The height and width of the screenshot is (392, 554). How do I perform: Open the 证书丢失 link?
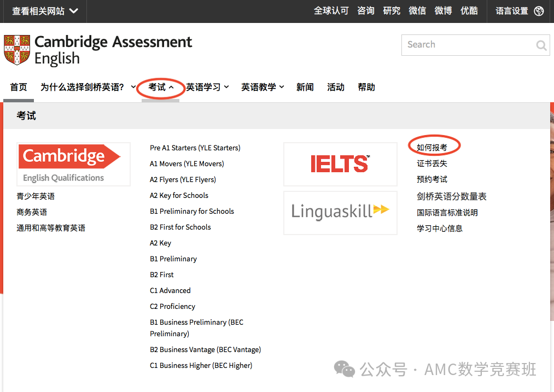(431, 163)
